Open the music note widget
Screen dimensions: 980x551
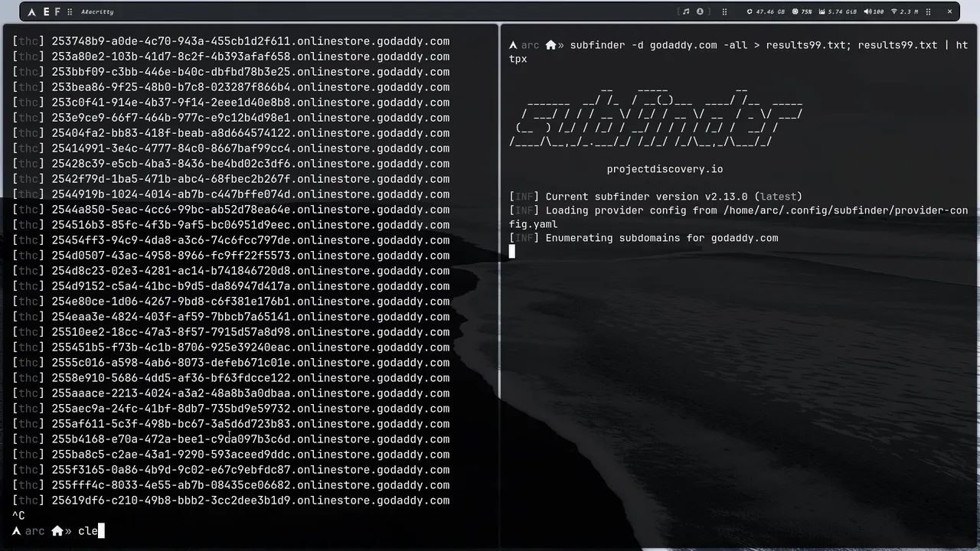click(x=686, y=11)
